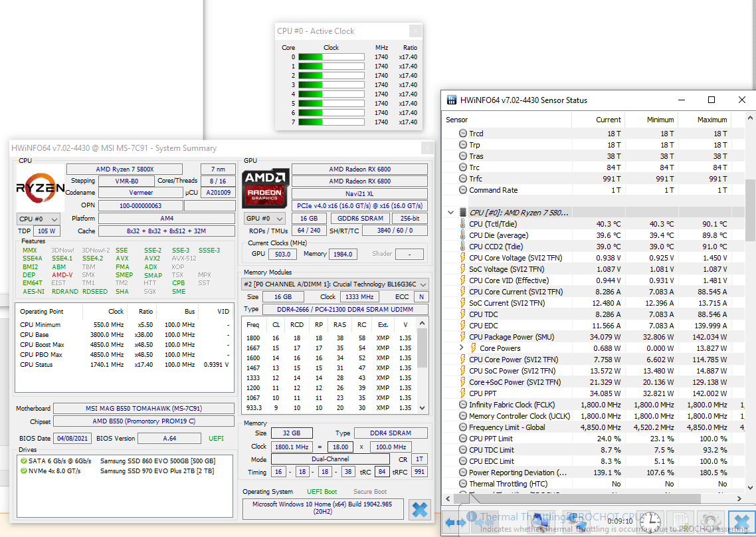Click the clock icon beside Infinity Fabric Clock

click(x=463, y=405)
